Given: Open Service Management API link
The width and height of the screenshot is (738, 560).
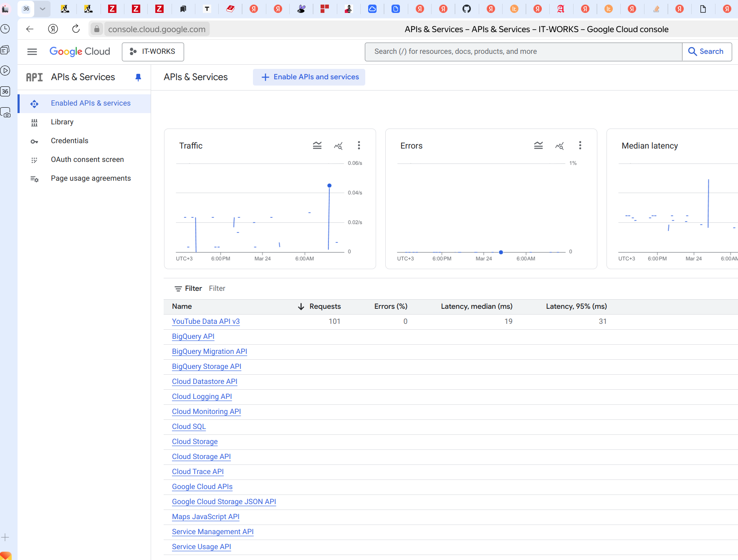Looking at the screenshot, I should [213, 532].
